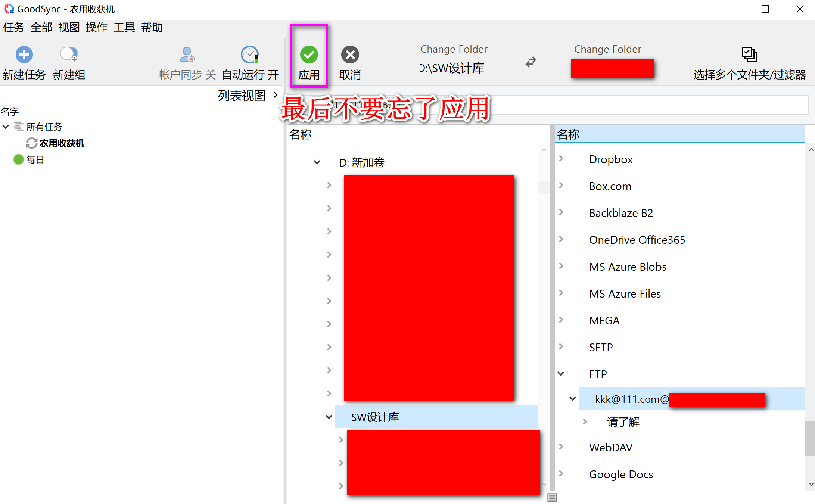Select Dropbox in the right tree
This screenshot has width=815, height=504.
611,159
